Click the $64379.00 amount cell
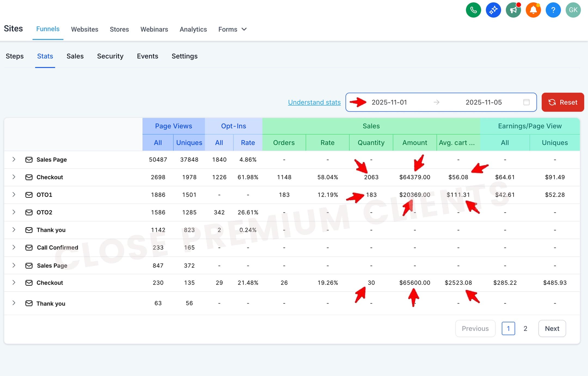The height and width of the screenshot is (376, 588). pos(415,177)
